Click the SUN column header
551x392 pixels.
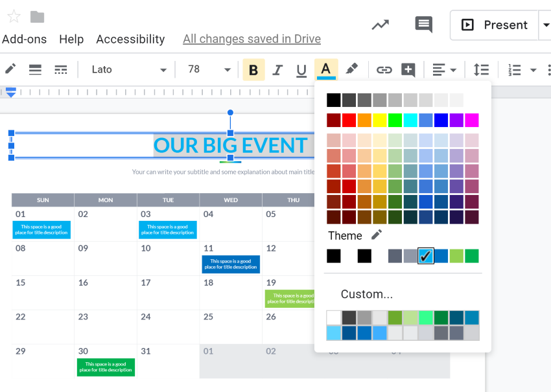tap(43, 200)
